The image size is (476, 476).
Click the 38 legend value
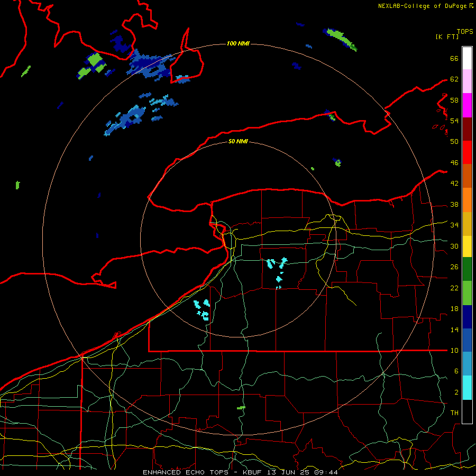tap(454, 205)
